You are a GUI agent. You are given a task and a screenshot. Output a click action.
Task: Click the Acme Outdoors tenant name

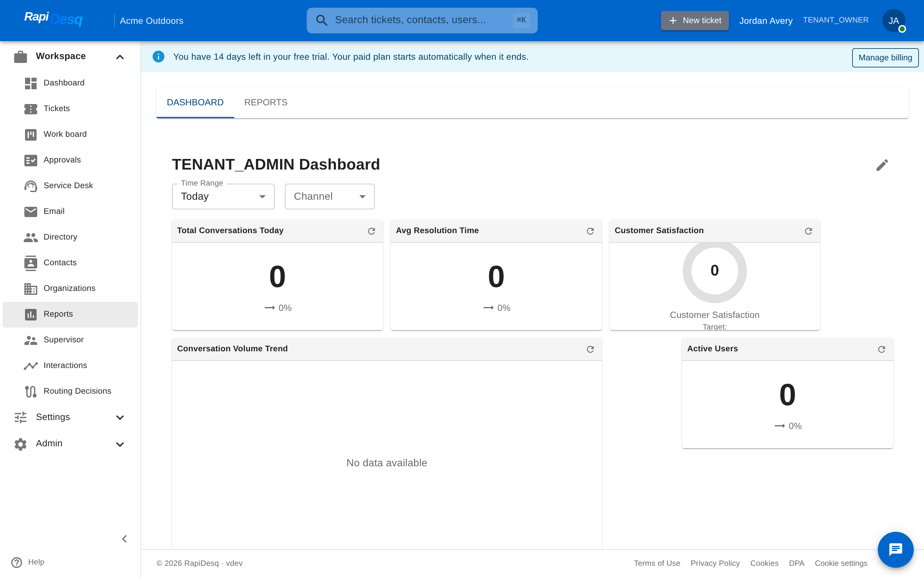click(151, 21)
